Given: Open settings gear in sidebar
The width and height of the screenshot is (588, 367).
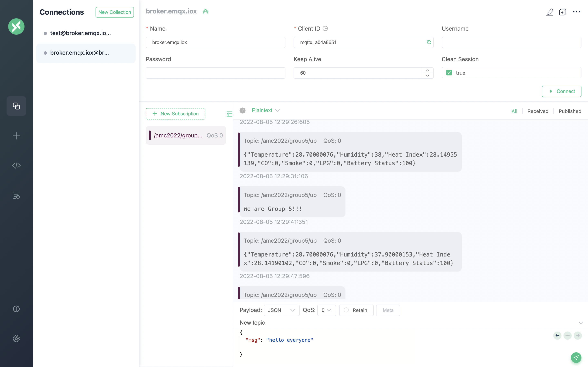Looking at the screenshot, I should point(16,339).
